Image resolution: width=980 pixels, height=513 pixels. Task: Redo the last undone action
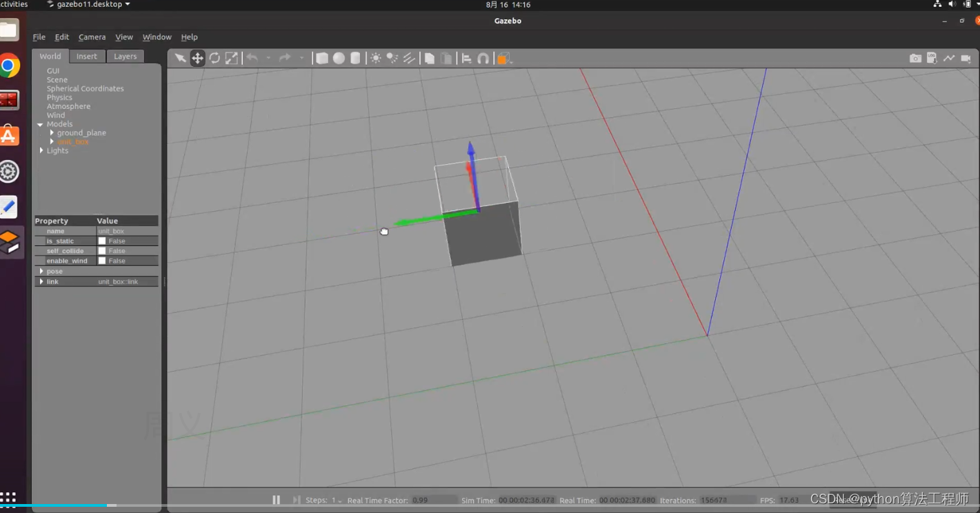285,59
